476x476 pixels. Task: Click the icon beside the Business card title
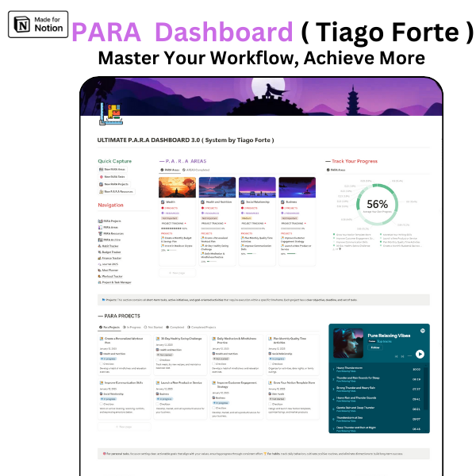click(x=282, y=202)
